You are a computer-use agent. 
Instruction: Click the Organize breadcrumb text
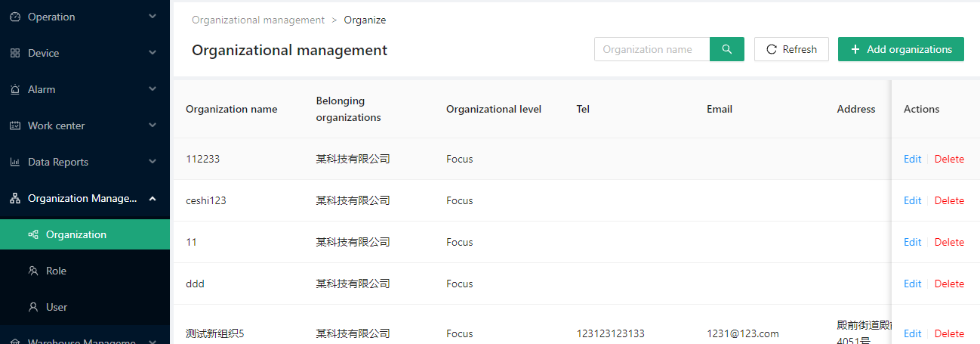click(x=365, y=20)
